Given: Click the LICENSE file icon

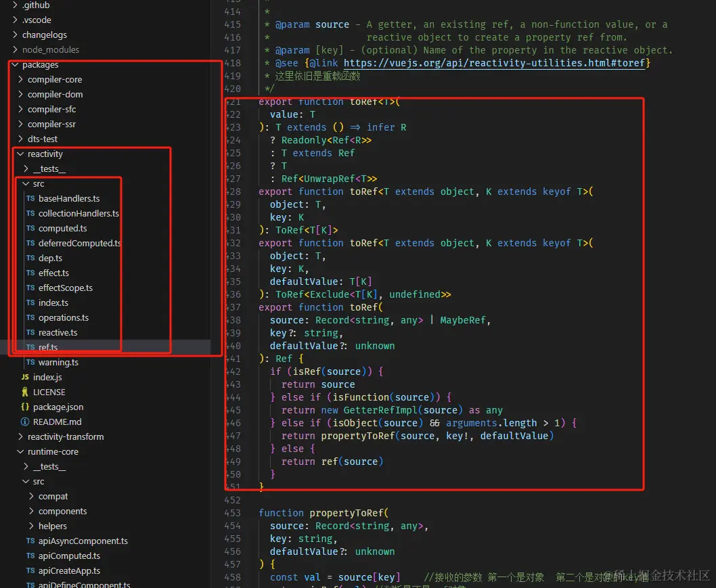Looking at the screenshot, I should coord(25,392).
